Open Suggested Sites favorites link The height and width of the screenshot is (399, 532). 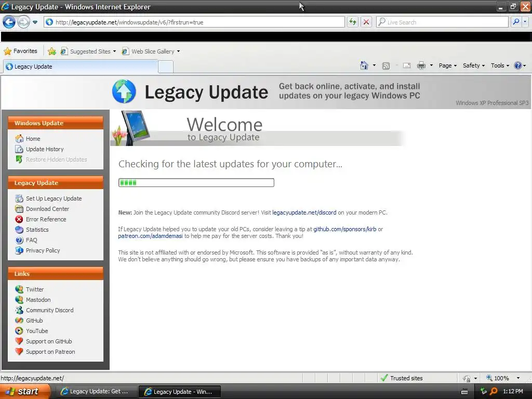[x=88, y=51]
